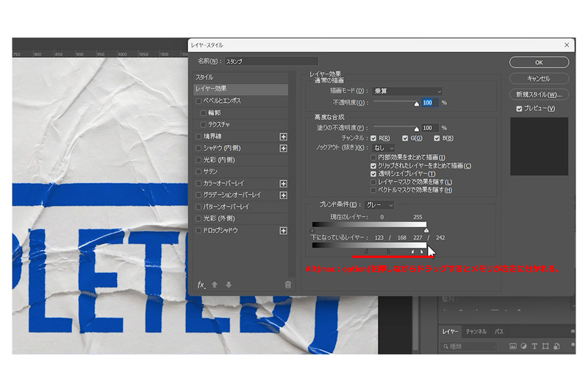This screenshot has height=392, width=588.
Task: Uncheck クリップされたレイヤーをまとめて描画(C)
Action: click(373, 165)
